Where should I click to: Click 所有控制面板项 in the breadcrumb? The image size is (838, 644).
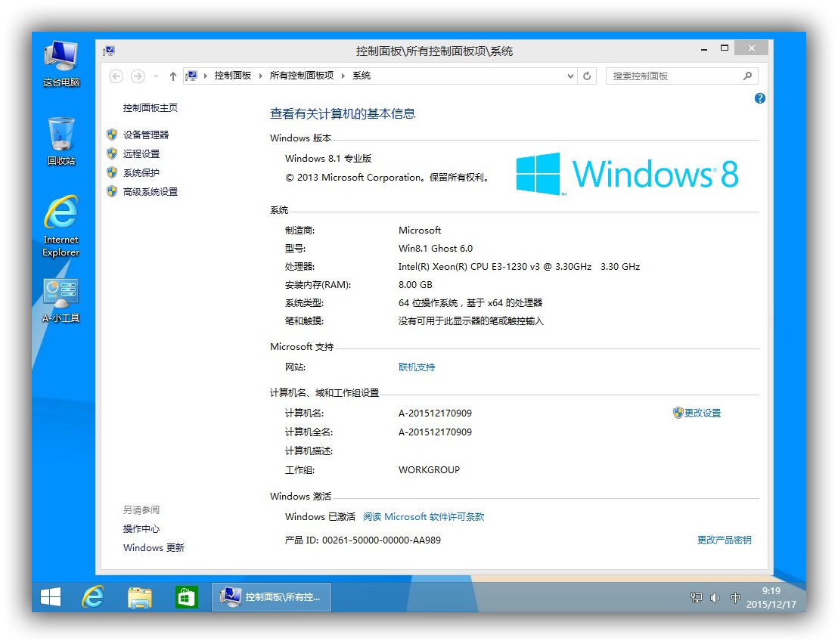tap(302, 76)
